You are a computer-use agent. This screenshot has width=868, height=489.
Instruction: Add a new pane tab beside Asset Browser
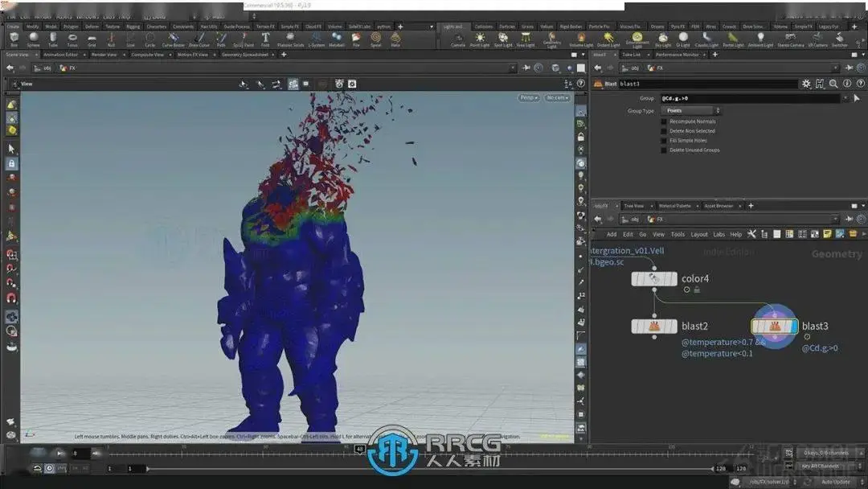point(751,205)
